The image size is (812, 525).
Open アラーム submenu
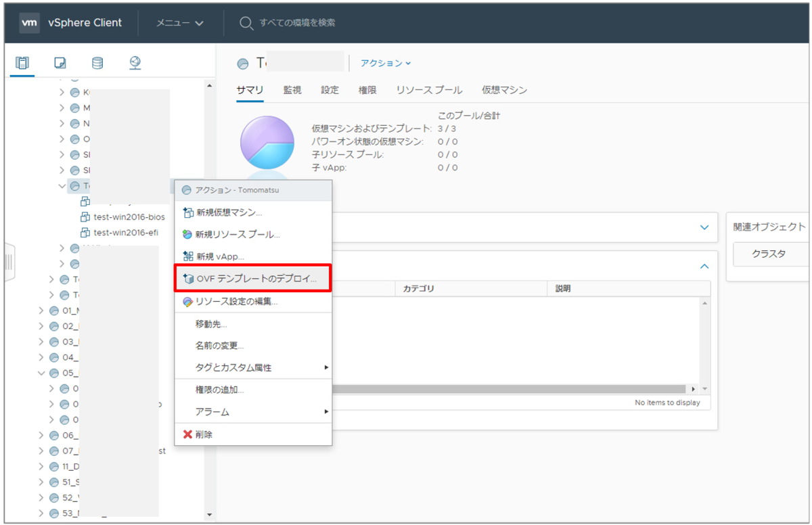point(253,412)
